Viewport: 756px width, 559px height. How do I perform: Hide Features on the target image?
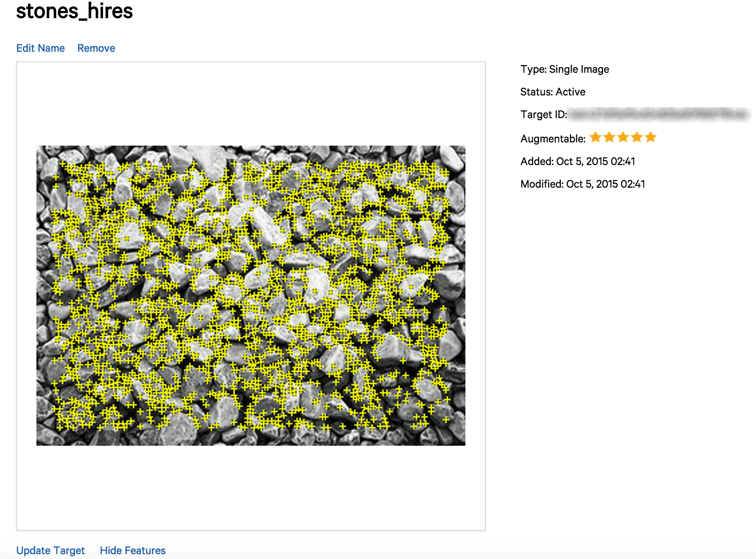click(133, 551)
